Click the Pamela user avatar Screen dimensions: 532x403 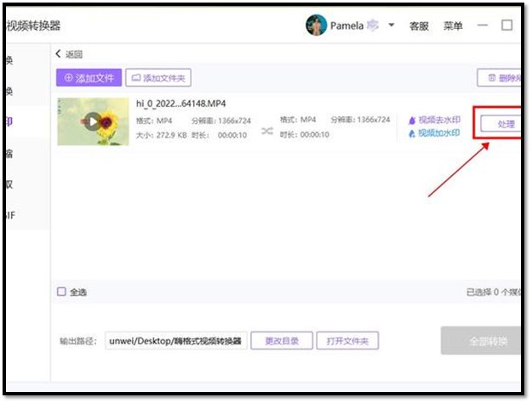[316, 26]
